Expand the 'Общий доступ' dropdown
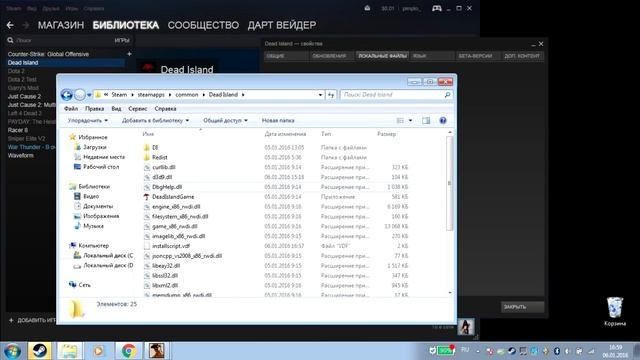Screen dimensions: 640x360 [225, 120]
